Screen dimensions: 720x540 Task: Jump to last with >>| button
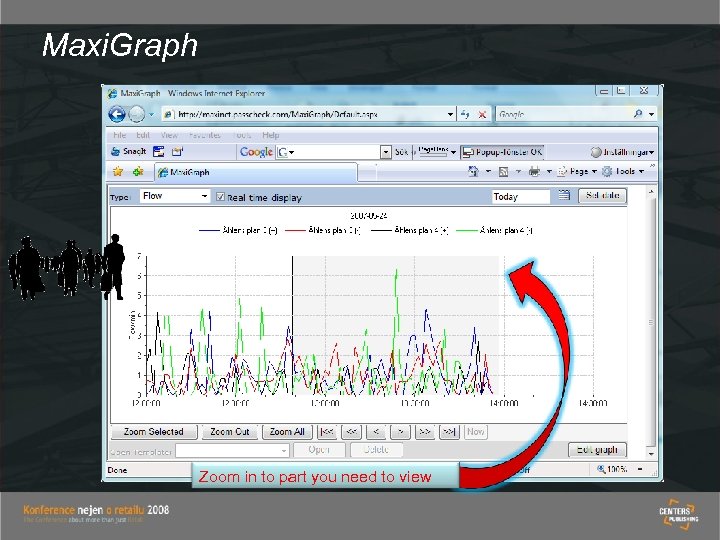tap(450, 432)
